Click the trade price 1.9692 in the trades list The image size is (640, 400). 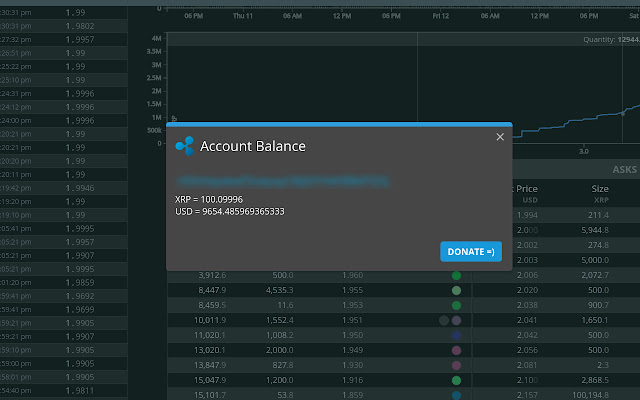click(x=80, y=296)
